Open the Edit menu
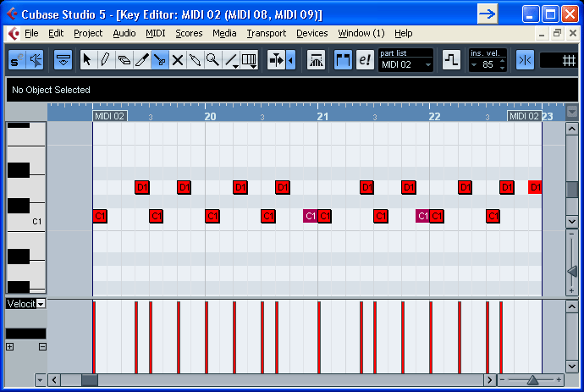 click(x=56, y=33)
